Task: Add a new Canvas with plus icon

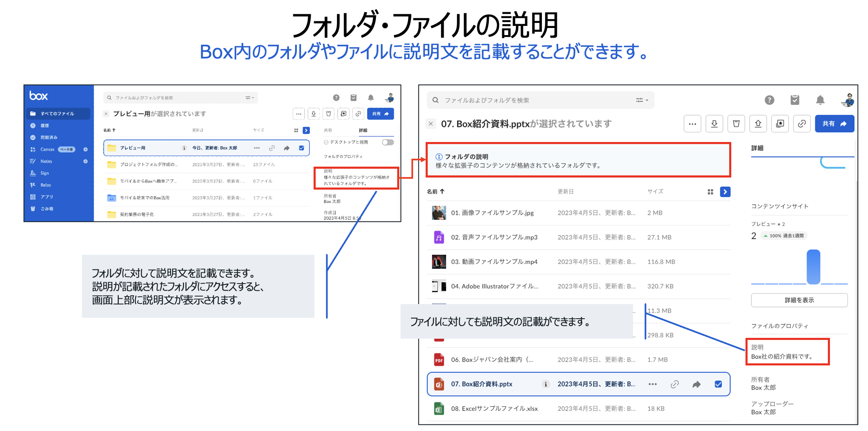Action: tap(85, 150)
